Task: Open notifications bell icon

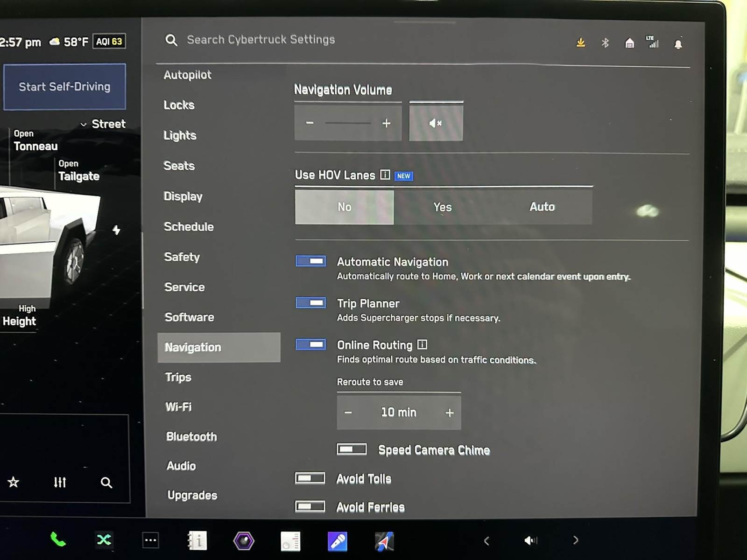Action: 678,44
